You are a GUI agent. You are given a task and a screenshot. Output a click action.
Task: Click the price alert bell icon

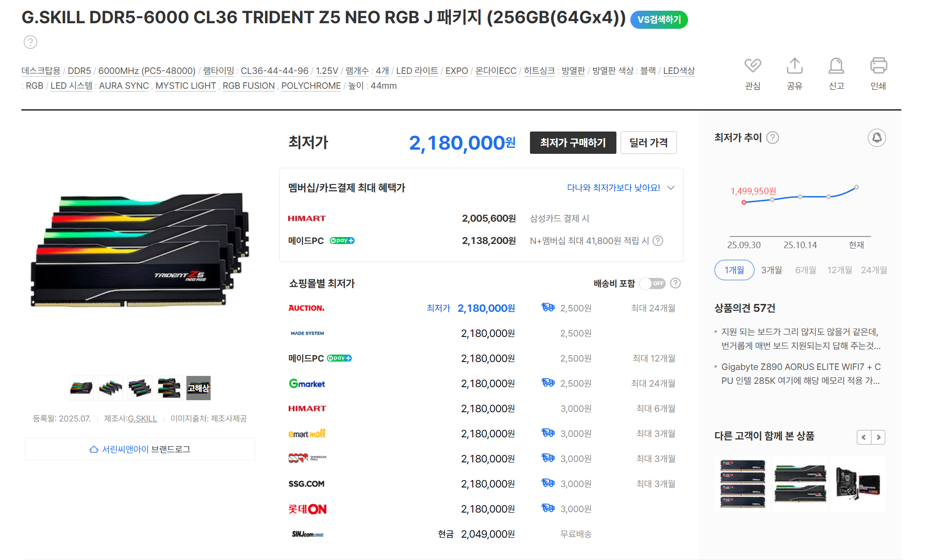(877, 138)
